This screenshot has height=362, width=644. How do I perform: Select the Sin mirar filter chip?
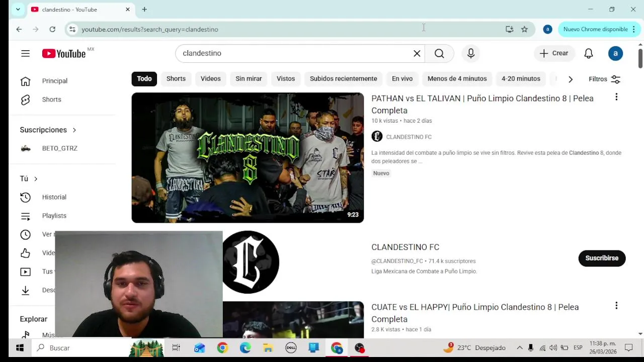(249, 78)
